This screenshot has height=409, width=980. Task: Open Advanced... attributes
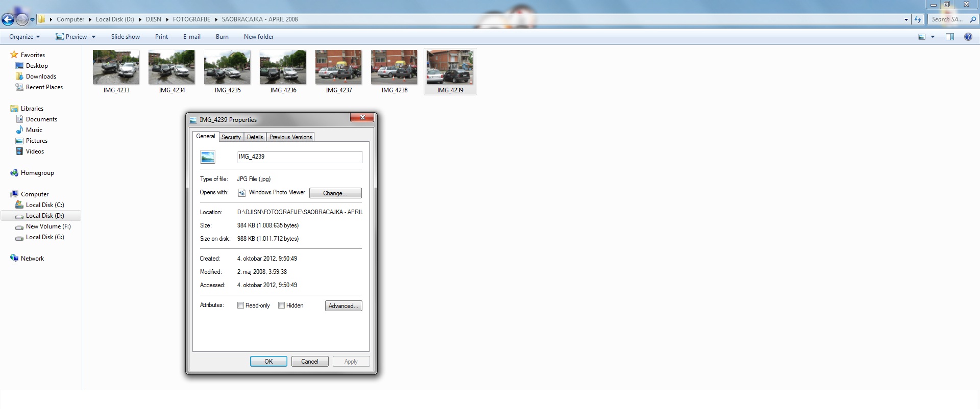click(x=344, y=306)
